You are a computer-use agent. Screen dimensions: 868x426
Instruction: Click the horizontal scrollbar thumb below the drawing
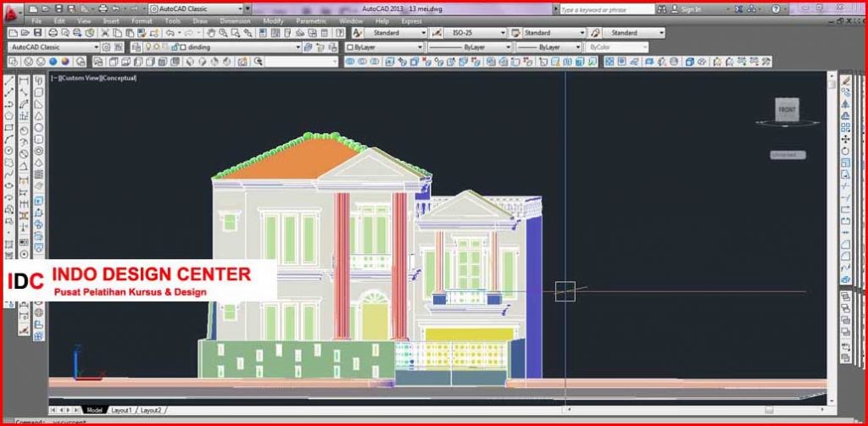(x=768, y=410)
